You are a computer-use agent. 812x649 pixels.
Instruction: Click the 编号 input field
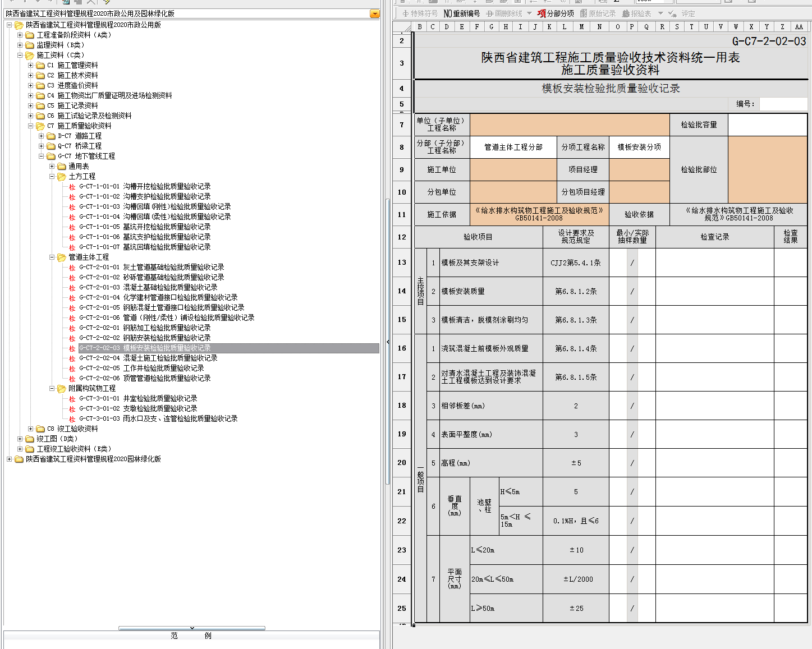[x=783, y=104]
